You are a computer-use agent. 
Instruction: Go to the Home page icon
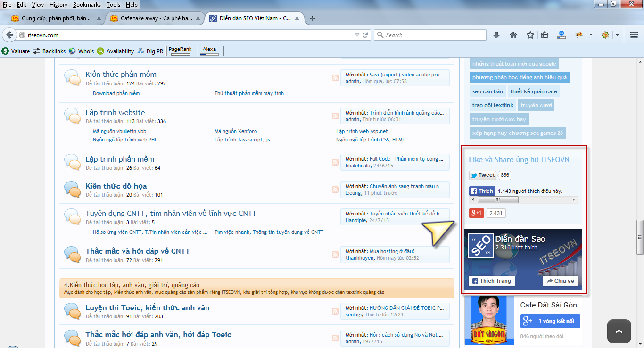click(x=513, y=35)
